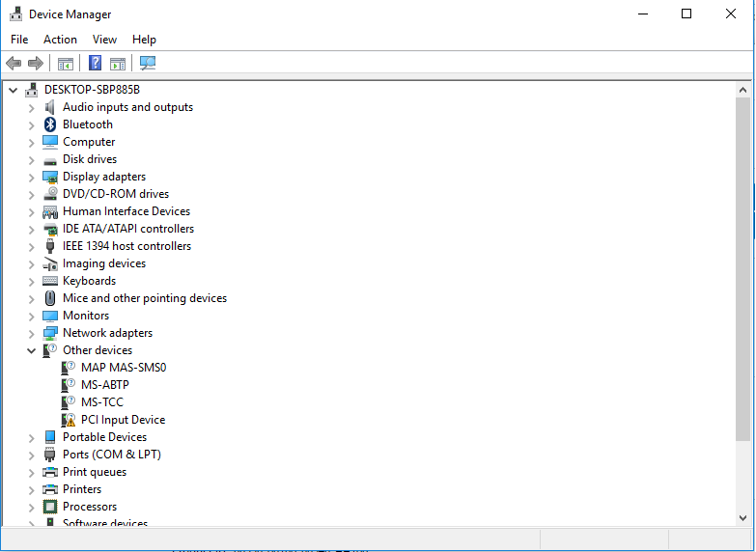Click the Processors chip icon
756x552 pixels.
[x=49, y=507]
